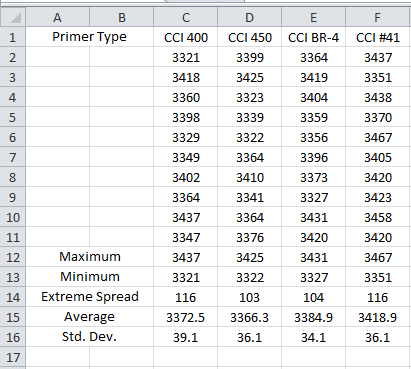
Task: Select cell containing 3399
Action: click(250, 57)
